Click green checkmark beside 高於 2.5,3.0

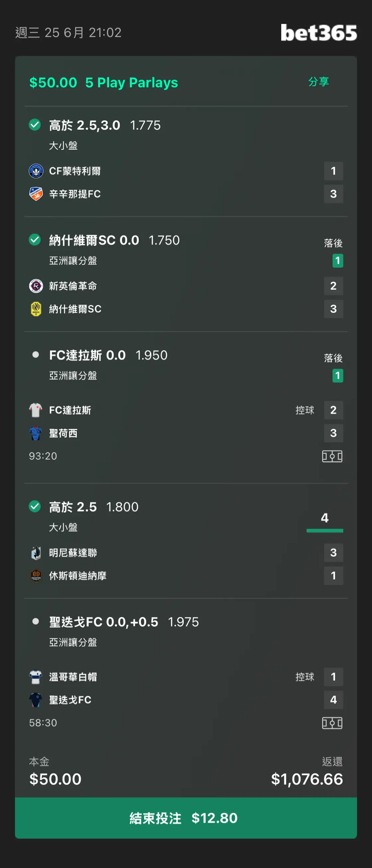(x=35, y=125)
